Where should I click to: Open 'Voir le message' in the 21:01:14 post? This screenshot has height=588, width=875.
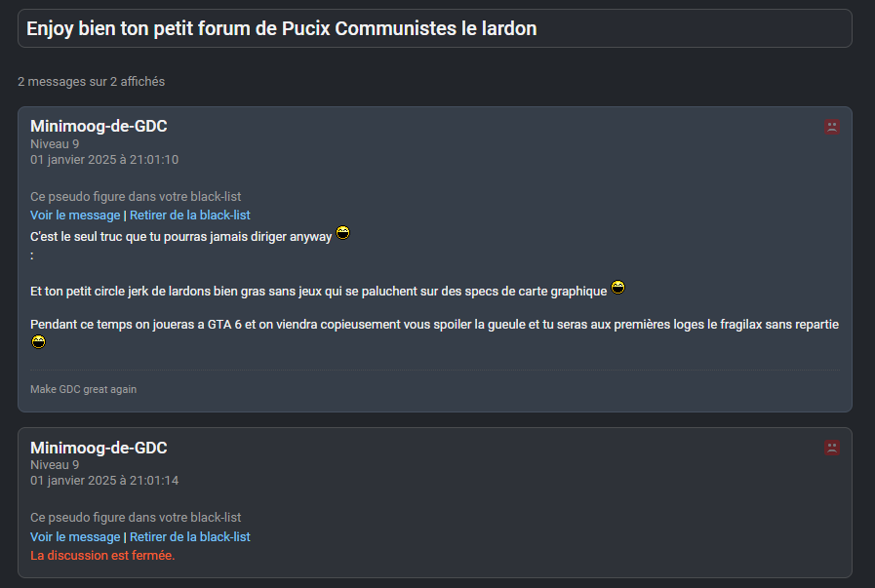[x=75, y=536]
